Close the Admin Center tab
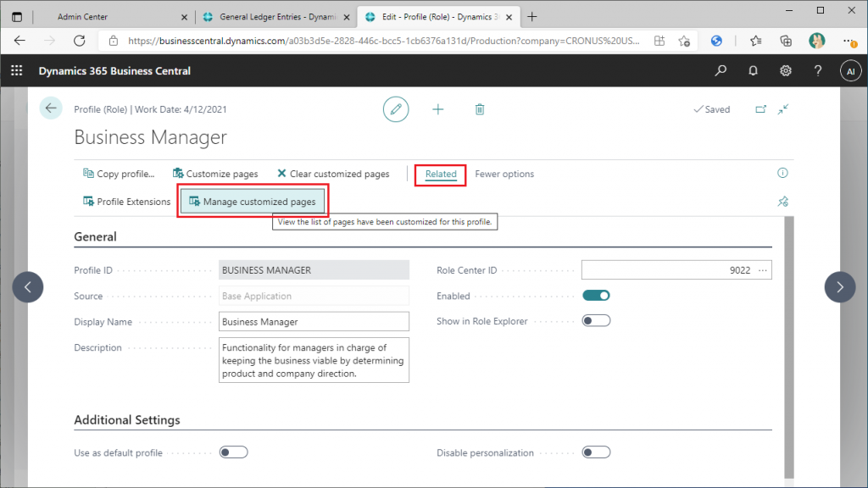 click(184, 17)
